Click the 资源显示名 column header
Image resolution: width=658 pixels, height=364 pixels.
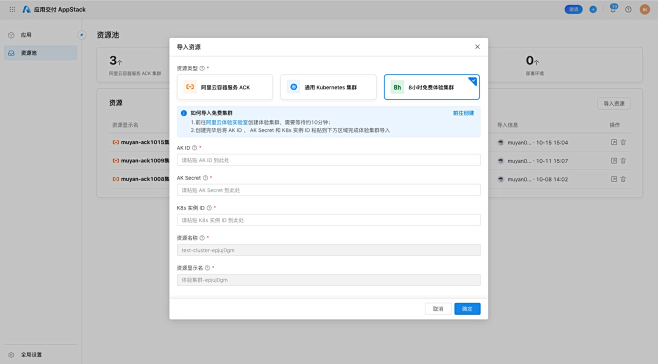pos(125,125)
